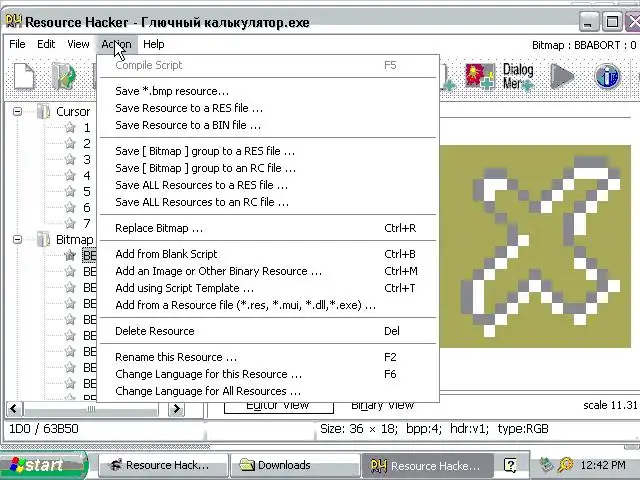Click the 12:42 PM clock

[603, 465]
